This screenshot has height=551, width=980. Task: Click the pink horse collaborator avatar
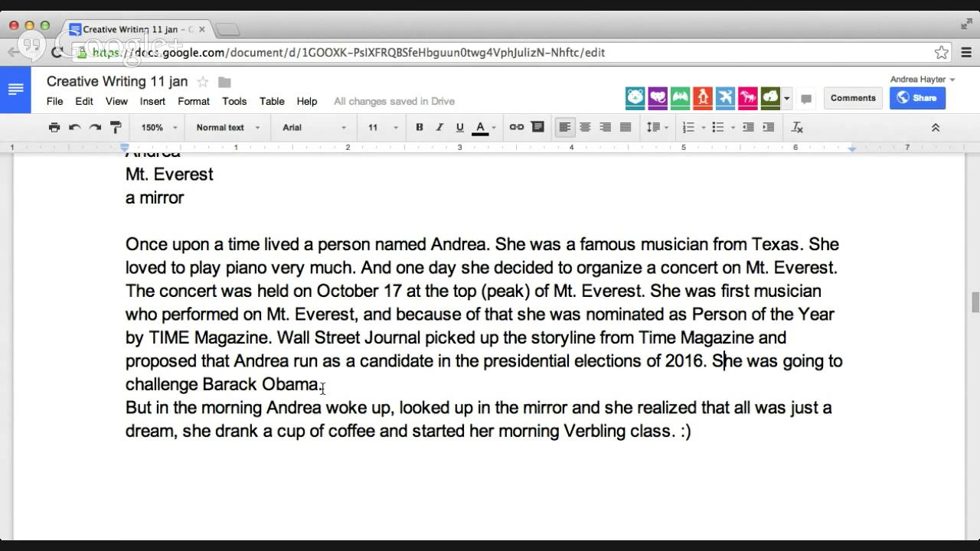(x=747, y=97)
